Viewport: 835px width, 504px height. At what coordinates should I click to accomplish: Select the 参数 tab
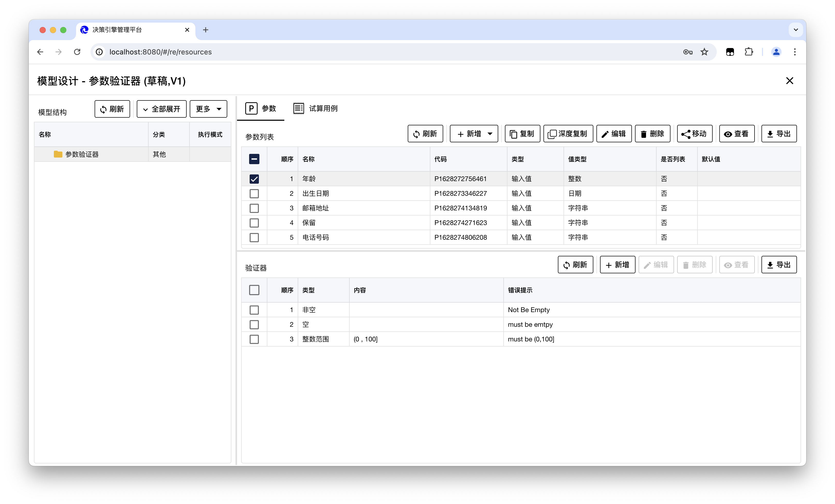point(261,108)
